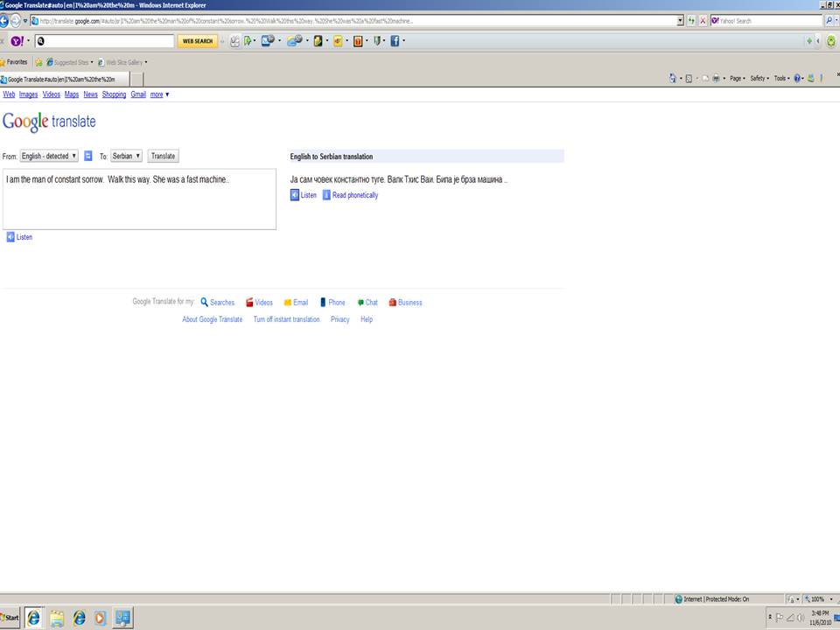Click the Web link in Google bar

pyautogui.click(x=9, y=94)
